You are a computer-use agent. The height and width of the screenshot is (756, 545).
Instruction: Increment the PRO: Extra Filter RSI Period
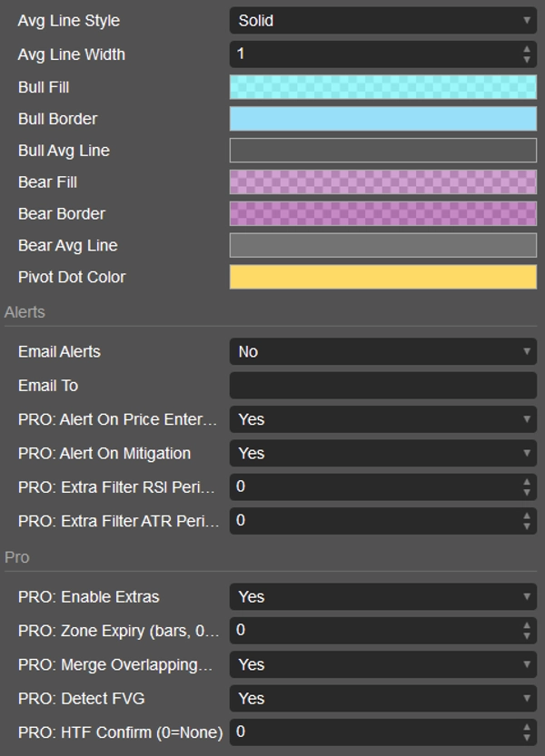529,483
